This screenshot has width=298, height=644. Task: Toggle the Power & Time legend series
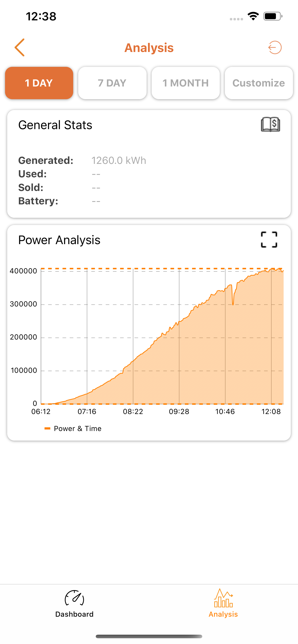click(78, 429)
